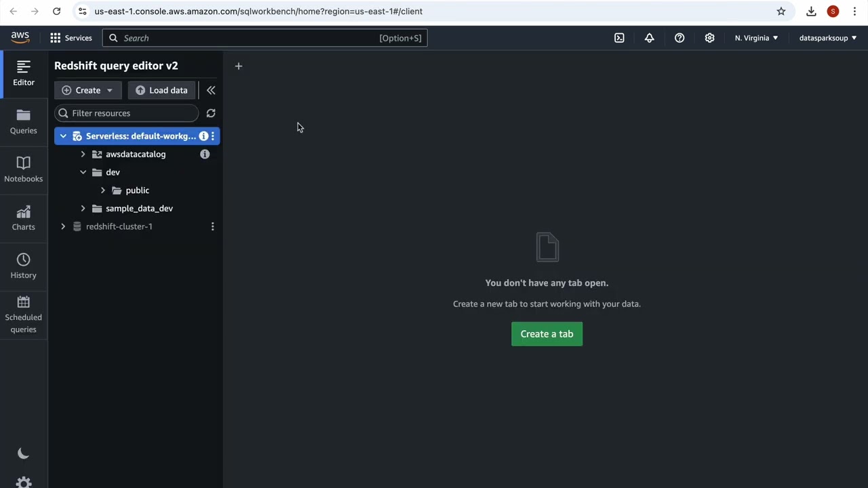This screenshot has height=488, width=868.
Task: Show info for awsdatacatalog
Action: coord(205,154)
